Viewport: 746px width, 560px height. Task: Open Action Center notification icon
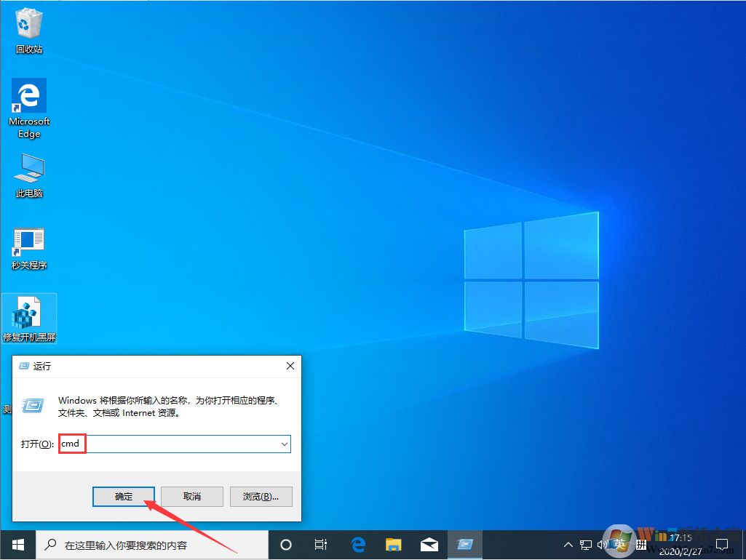pos(723,544)
